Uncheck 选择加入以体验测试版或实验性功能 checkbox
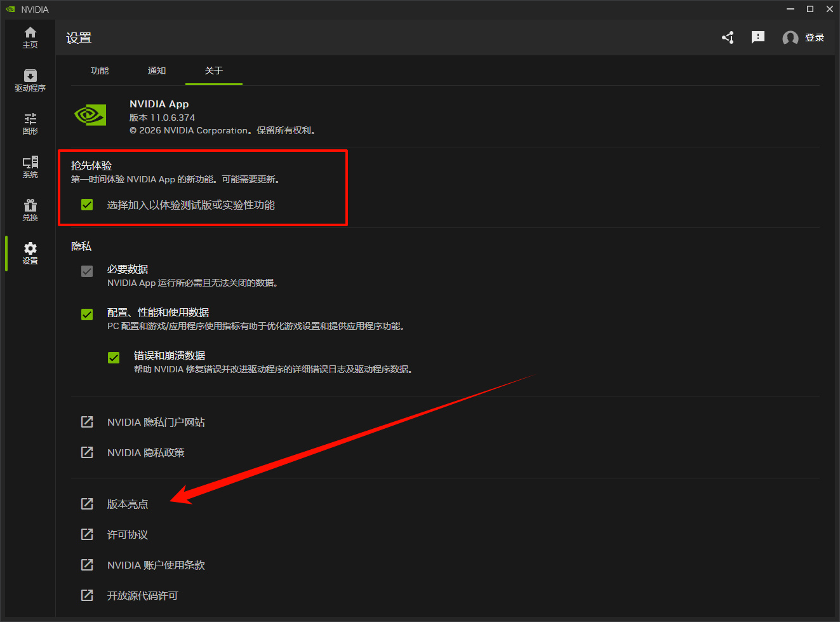Screen dimensions: 840x622 click(87, 205)
